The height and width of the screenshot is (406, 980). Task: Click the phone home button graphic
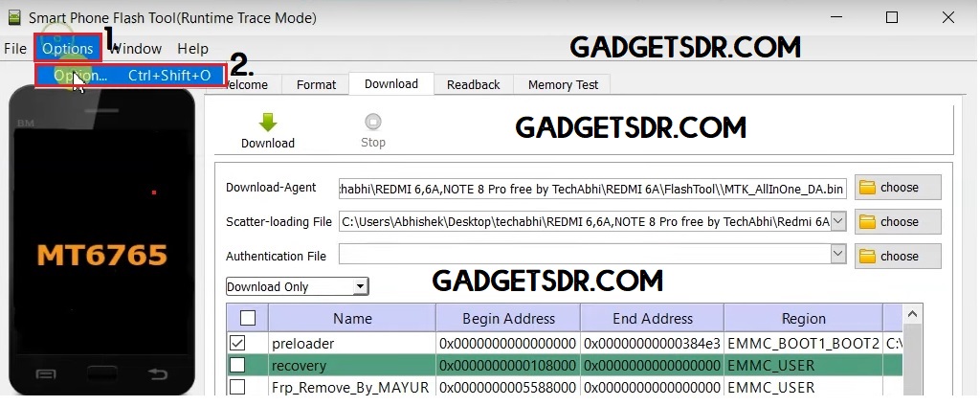101,374
